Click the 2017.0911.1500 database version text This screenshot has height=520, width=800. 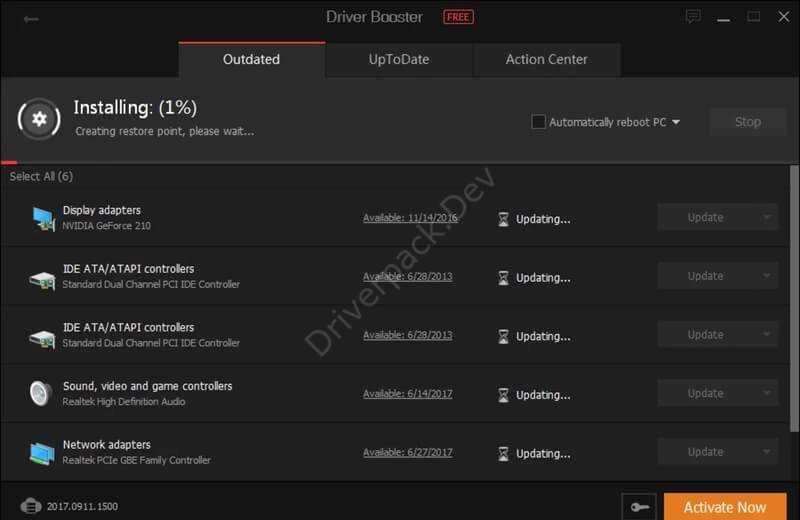pyautogui.click(x=82, y=506)
